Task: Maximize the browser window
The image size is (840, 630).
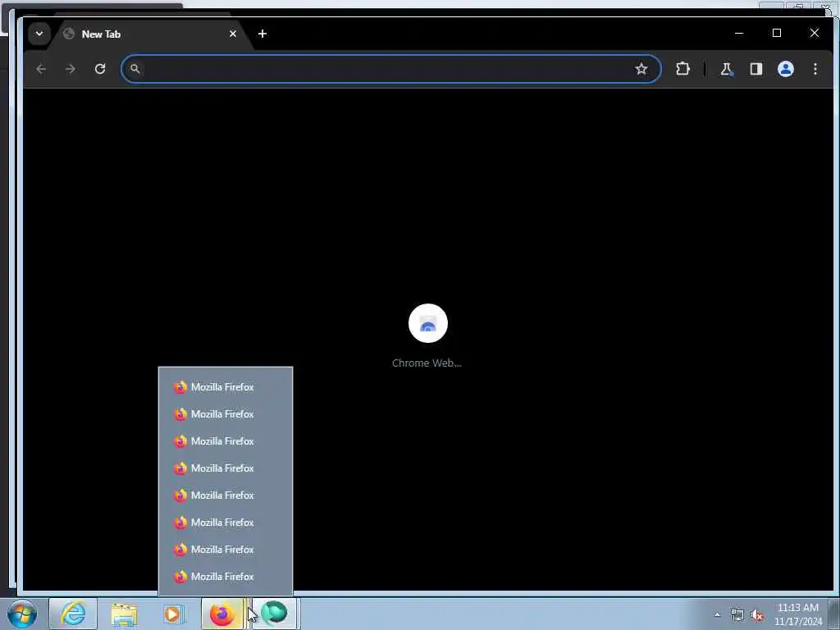Action: tap(777, 33)
